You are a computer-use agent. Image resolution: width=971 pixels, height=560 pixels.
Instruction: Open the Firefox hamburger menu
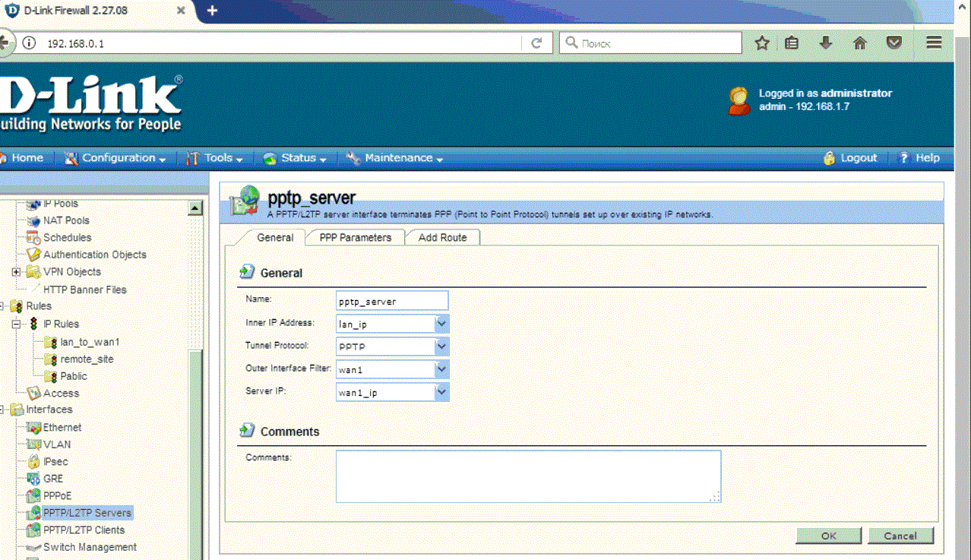coord(934,43)
